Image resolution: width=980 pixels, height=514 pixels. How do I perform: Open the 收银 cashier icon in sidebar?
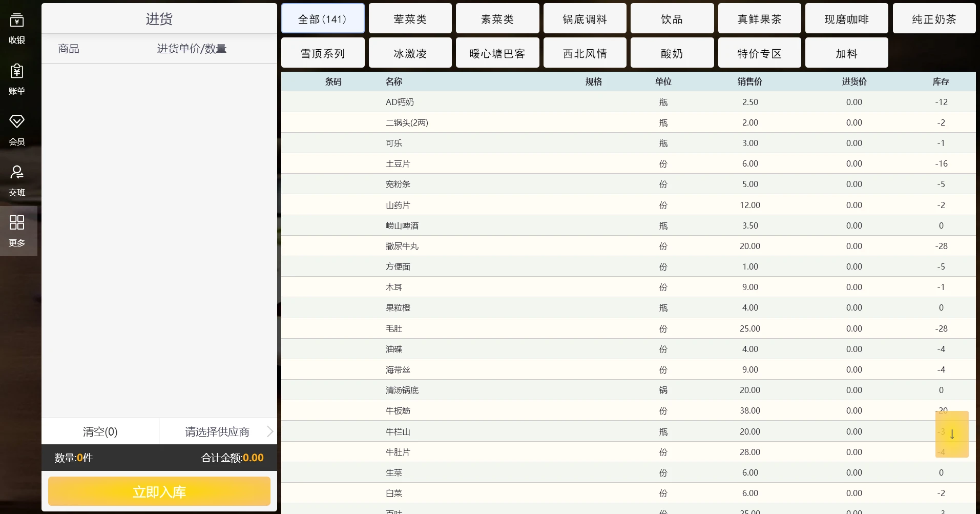(17, 28)
